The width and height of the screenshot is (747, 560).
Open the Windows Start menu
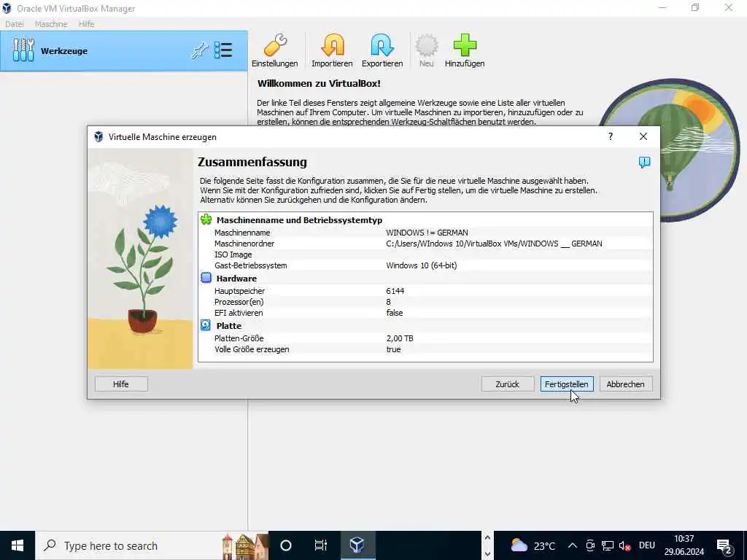pyautogui.click(x=18, y=545)
